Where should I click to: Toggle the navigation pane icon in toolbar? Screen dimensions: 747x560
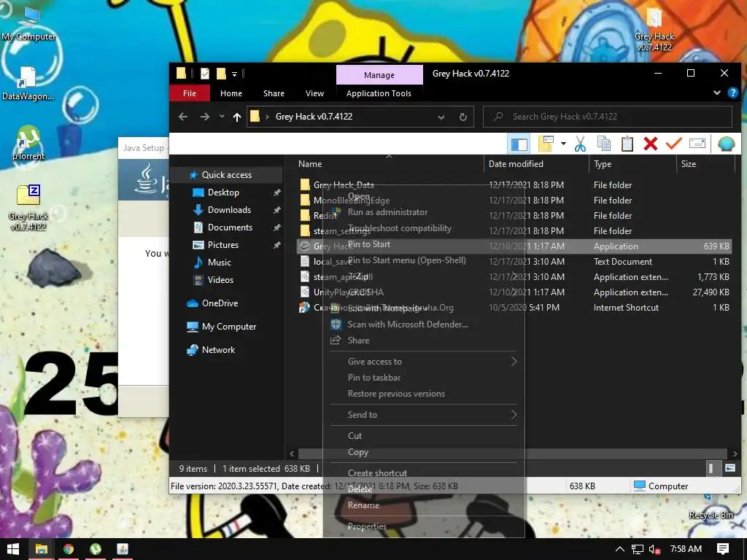point(519,144)
